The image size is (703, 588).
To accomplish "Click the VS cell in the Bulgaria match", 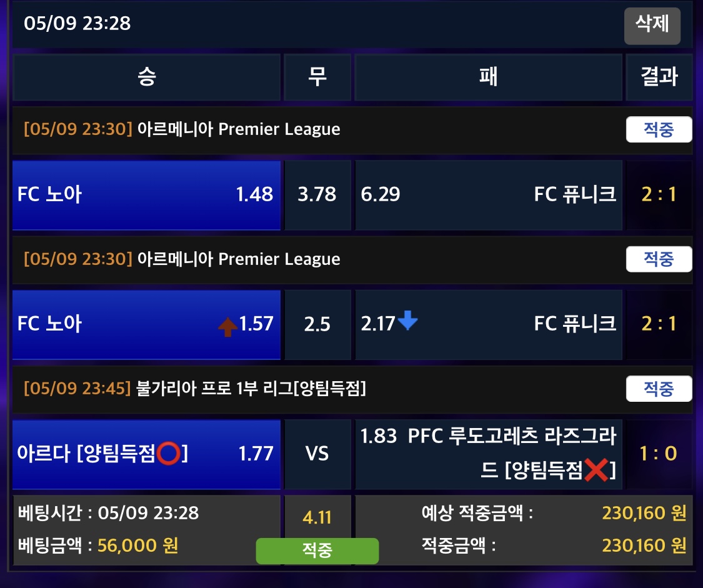I will (x=317, y=454).
